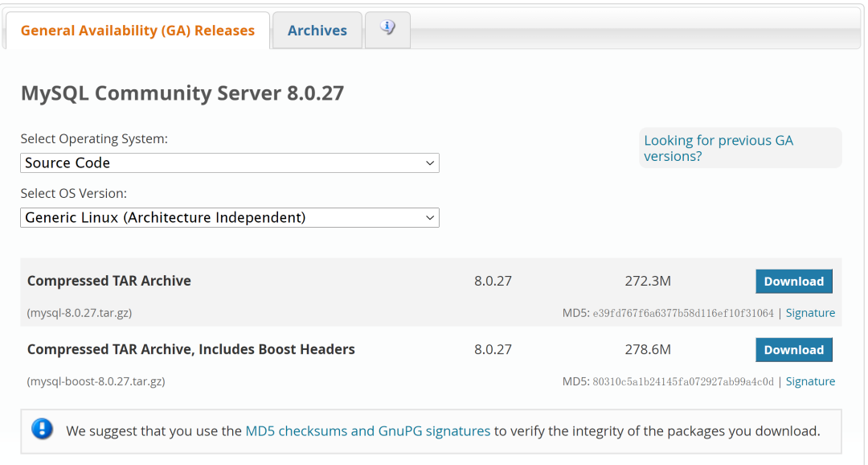Viewport: 868px width, 465px height.
Task: Click the 272.3M file size value
Action: [648, 281]
